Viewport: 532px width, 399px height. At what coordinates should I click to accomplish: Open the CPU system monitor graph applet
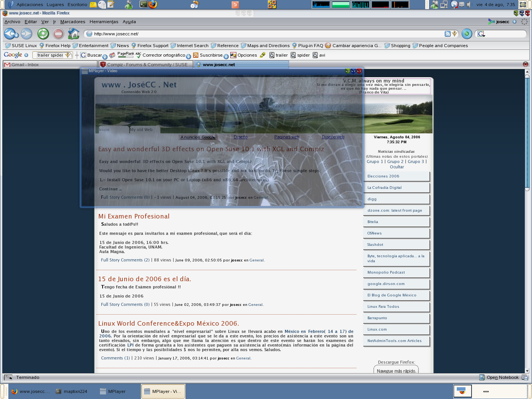click(x=321, y=5)
